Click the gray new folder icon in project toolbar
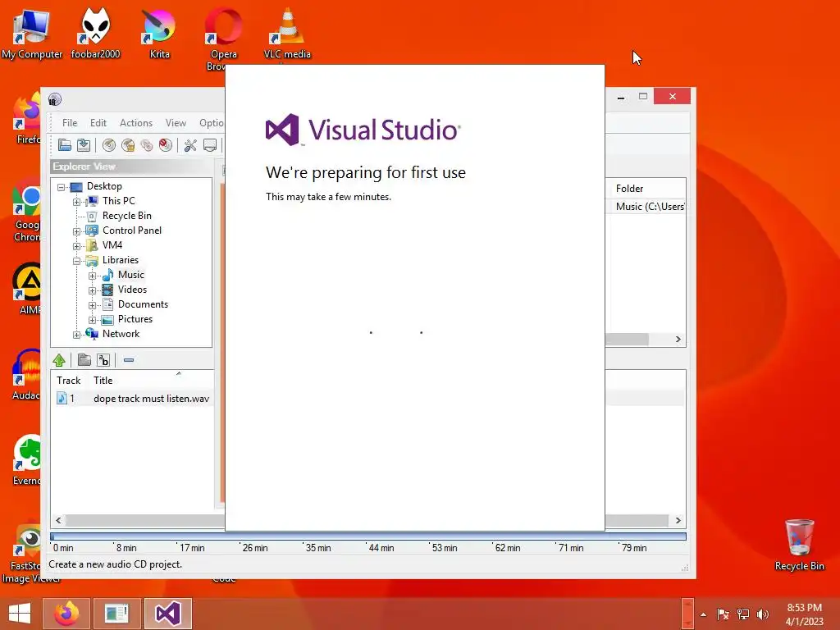The height and width of the screenshot is (630, 840). (x=84, y=360)
